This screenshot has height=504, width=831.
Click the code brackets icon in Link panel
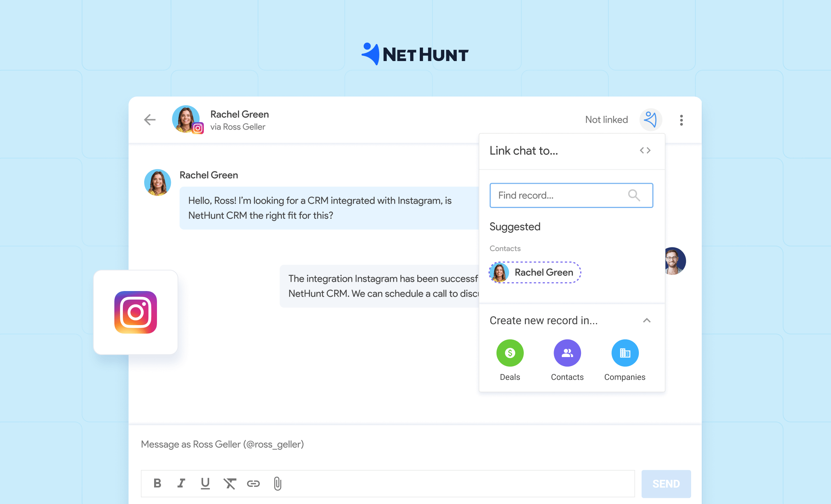(x=645, y=150)
